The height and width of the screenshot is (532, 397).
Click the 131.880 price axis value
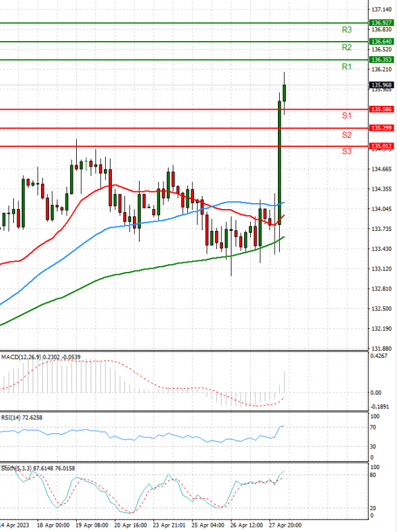click(381, 349)
